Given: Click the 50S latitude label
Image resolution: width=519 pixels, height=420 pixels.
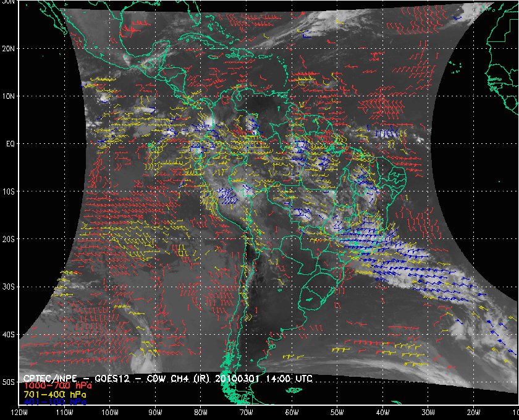Looking at the screenshot, I should point(10,382).
